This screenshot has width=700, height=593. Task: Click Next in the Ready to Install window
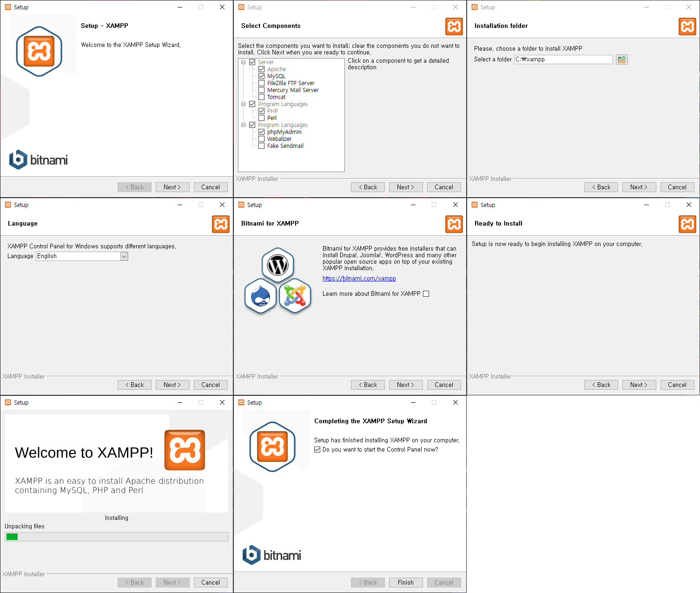639,385
